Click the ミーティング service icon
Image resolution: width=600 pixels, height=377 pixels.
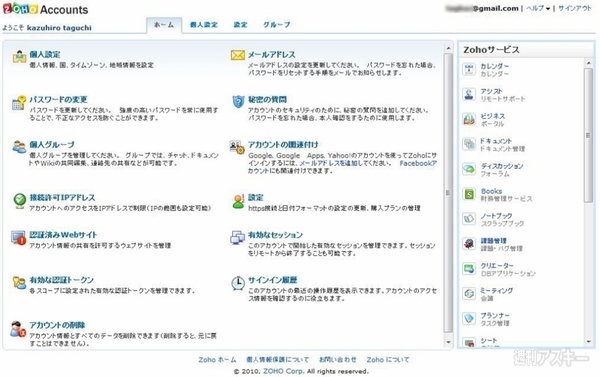coord(469,294)
